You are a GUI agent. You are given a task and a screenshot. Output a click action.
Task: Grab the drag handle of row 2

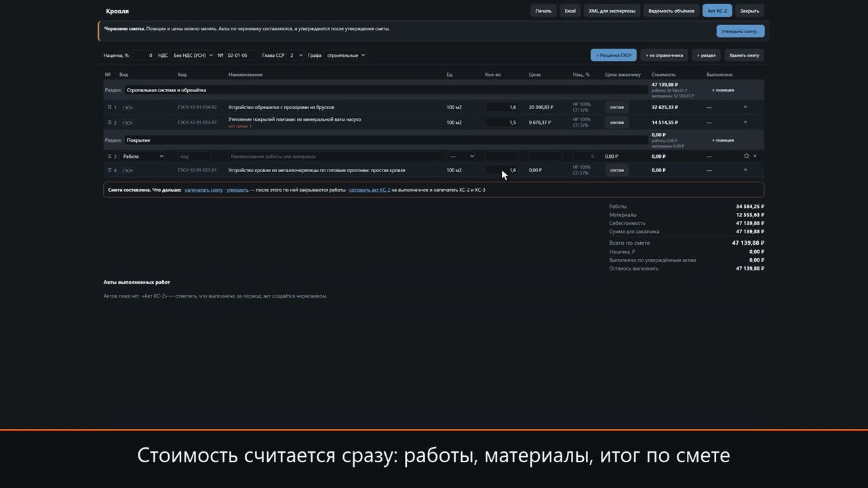(x=109, y=123)
